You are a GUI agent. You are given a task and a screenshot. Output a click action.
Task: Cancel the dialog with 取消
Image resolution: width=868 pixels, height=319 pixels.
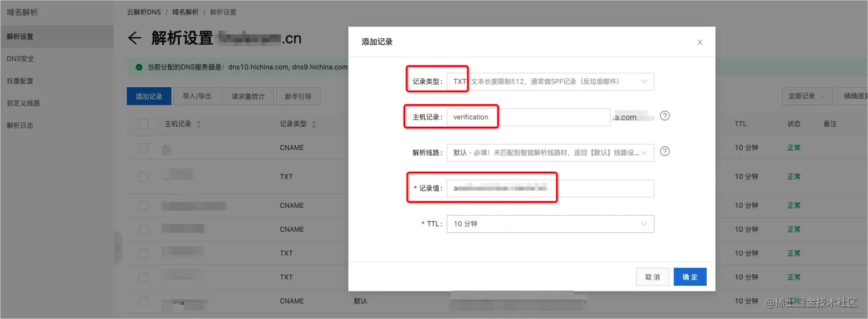click(x=653, y=277)
